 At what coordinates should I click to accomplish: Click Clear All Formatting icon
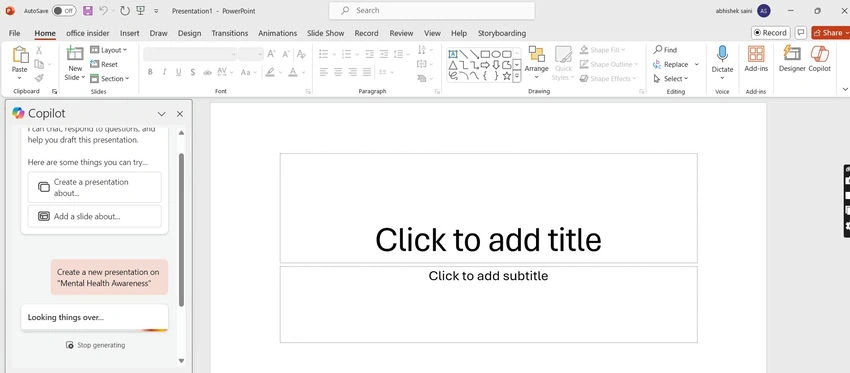click(x=301, y=54)
